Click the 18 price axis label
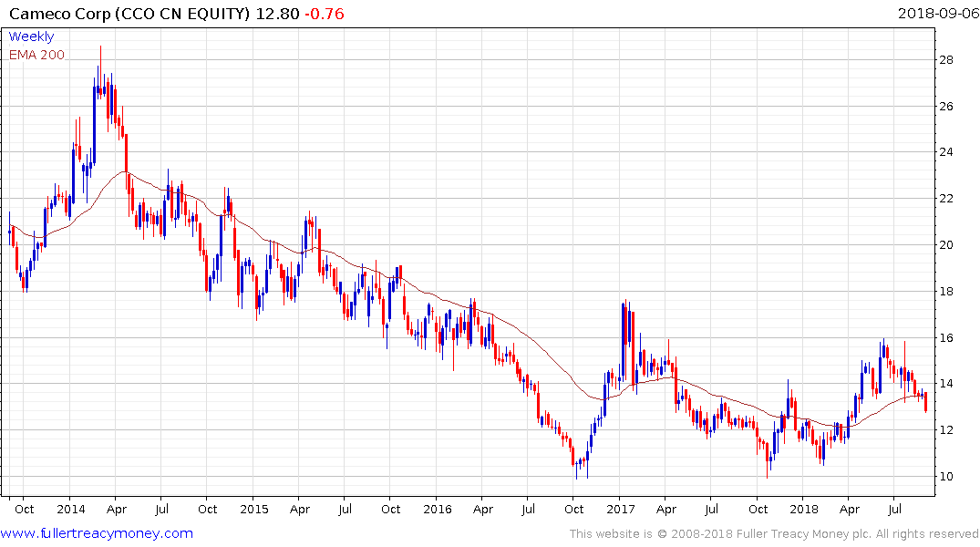Viewport: 980px width, 547px height. 946,292
